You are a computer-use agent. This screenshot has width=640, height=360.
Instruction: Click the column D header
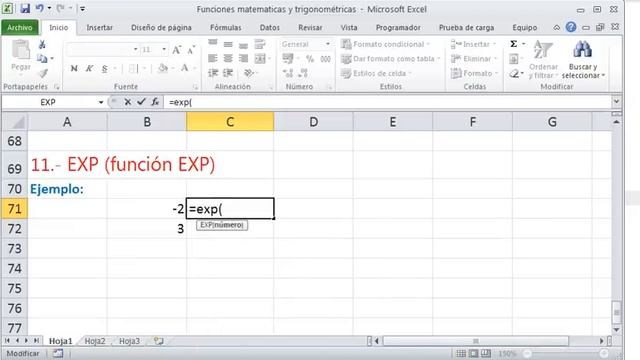coord(313,122)
